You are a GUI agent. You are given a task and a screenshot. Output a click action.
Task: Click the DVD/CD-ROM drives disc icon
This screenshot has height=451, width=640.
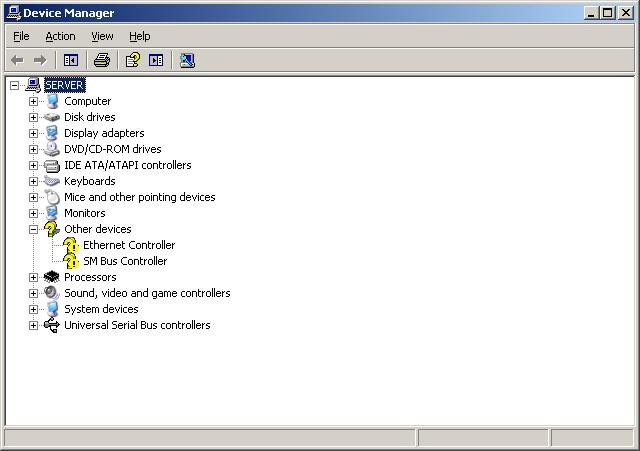click(52, 149)
